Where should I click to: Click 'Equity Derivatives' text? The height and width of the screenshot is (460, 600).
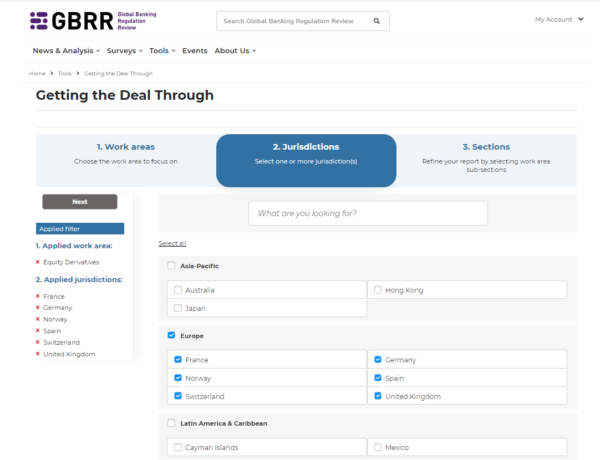click(71, 262)
